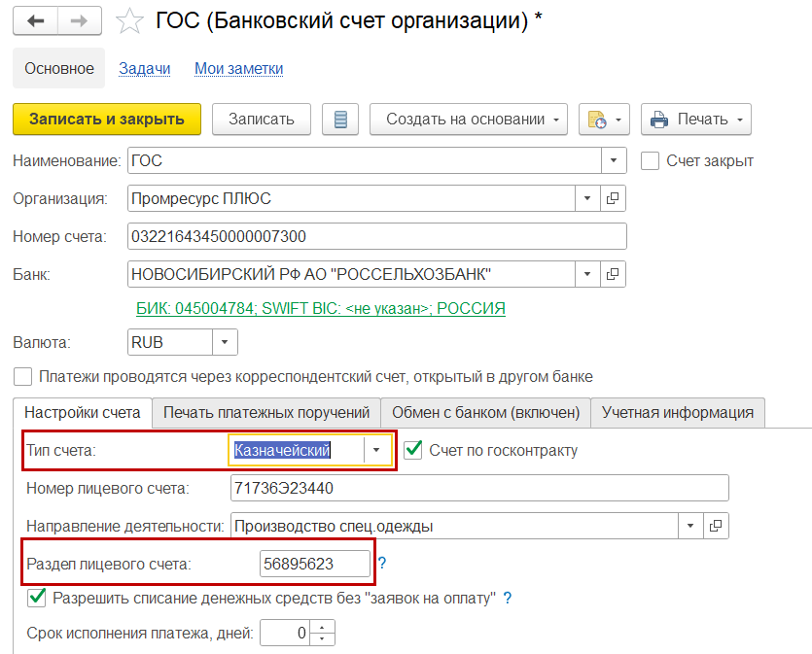
Task: Click the list report icon button
Action: pos(340,120)
